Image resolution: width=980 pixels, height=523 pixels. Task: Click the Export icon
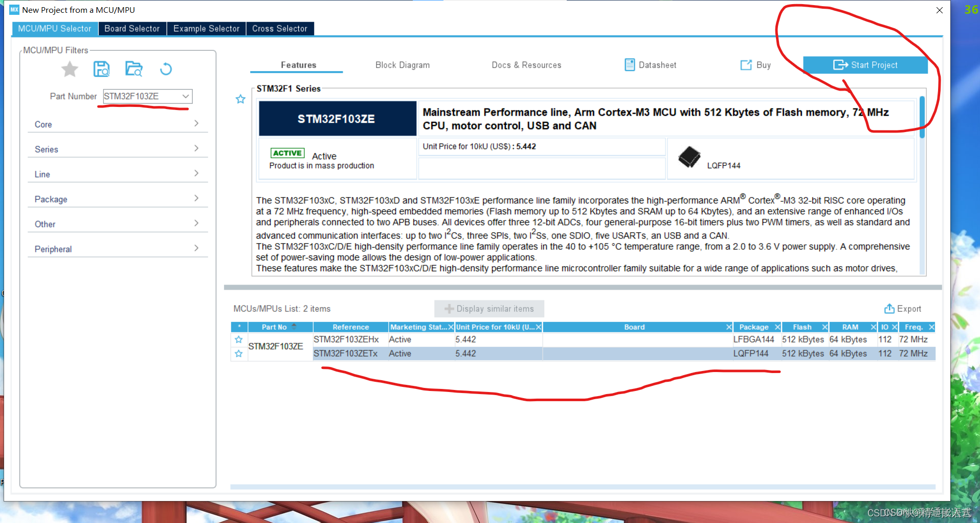tap(889, 309)
